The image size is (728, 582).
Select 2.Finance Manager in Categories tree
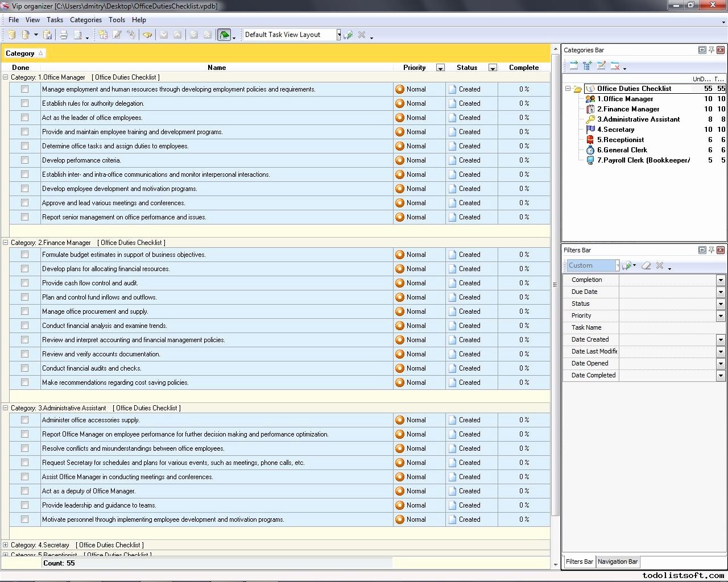[x=628, y=109]
